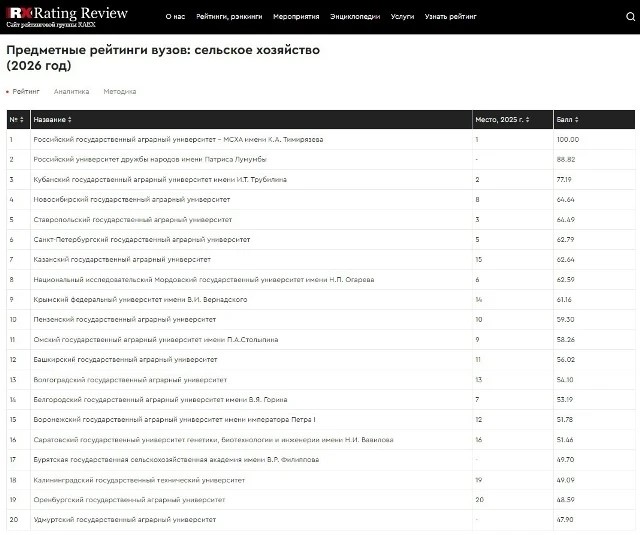
Task: Sort by Место, 2025 г. column arrows
Action: pos(527,120)
